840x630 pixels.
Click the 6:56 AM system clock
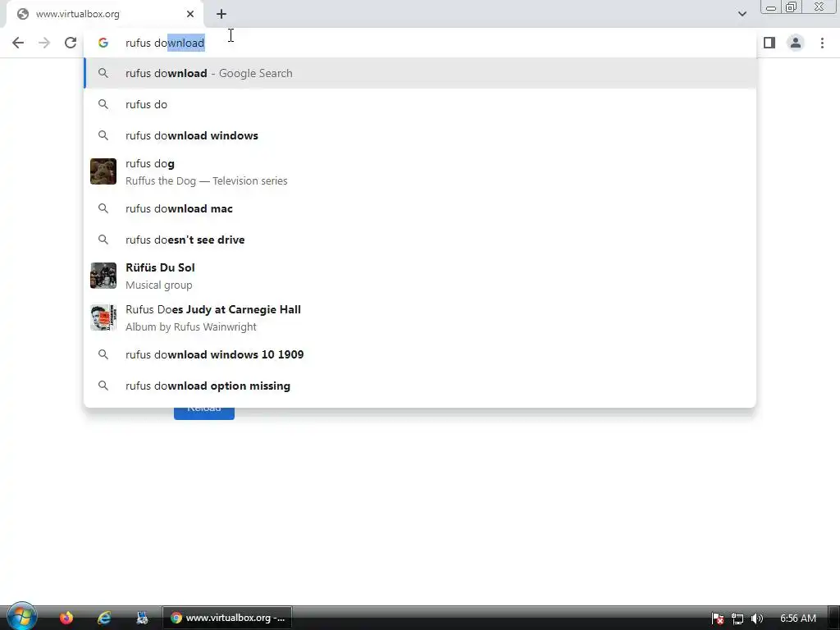[797, 619]
